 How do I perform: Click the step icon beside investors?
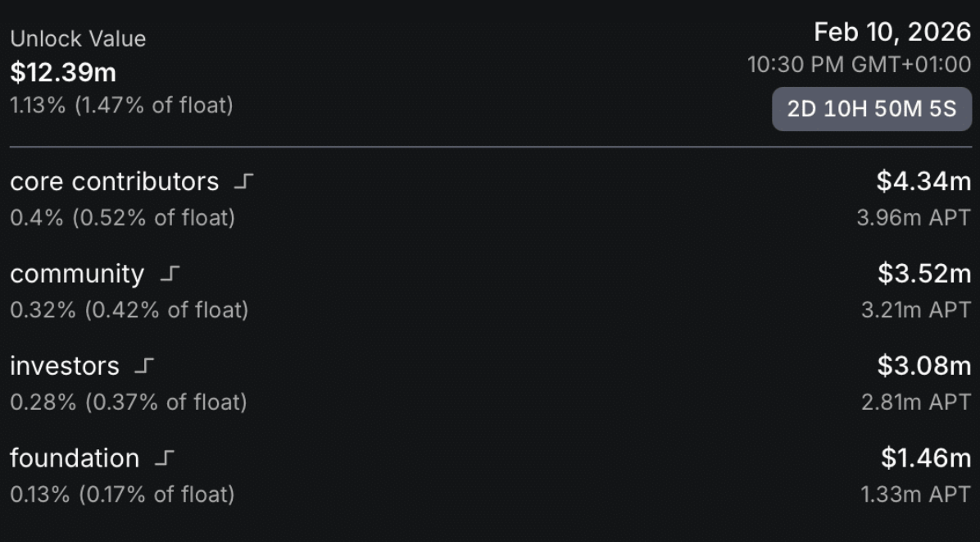[143, 367]
